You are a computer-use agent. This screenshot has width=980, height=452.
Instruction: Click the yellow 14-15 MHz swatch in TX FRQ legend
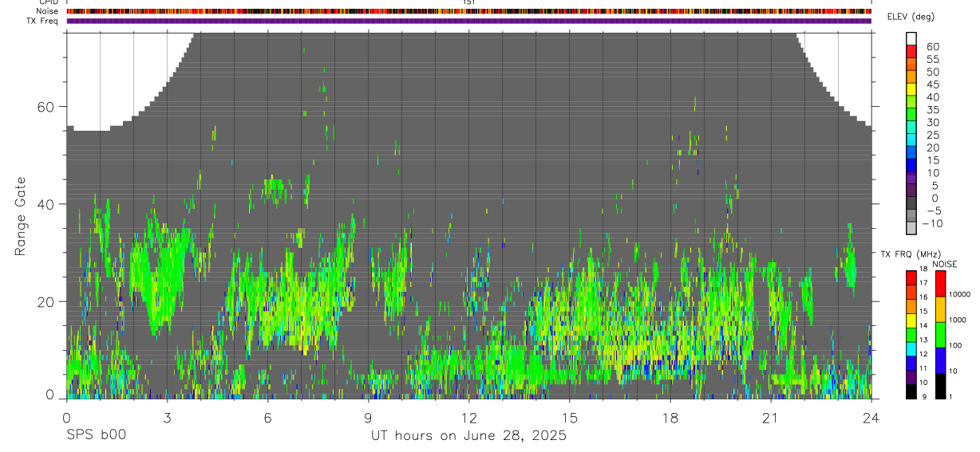click(911, 320)
